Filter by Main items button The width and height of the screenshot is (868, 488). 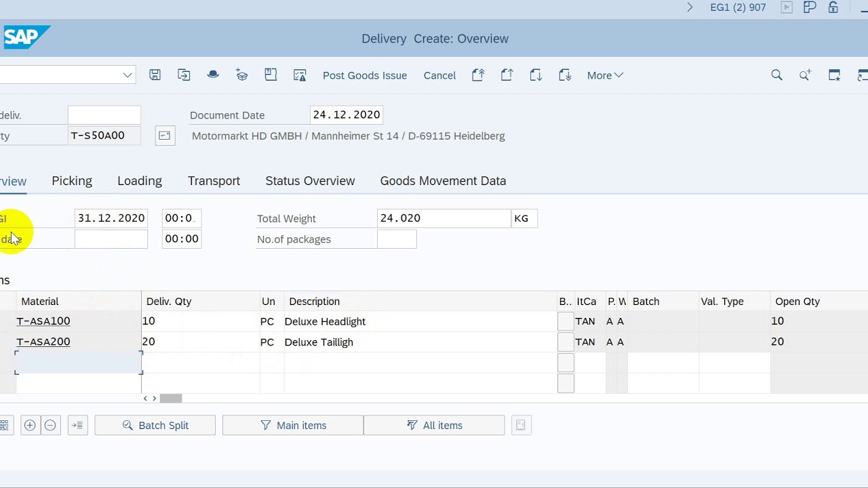coord(293,425)
